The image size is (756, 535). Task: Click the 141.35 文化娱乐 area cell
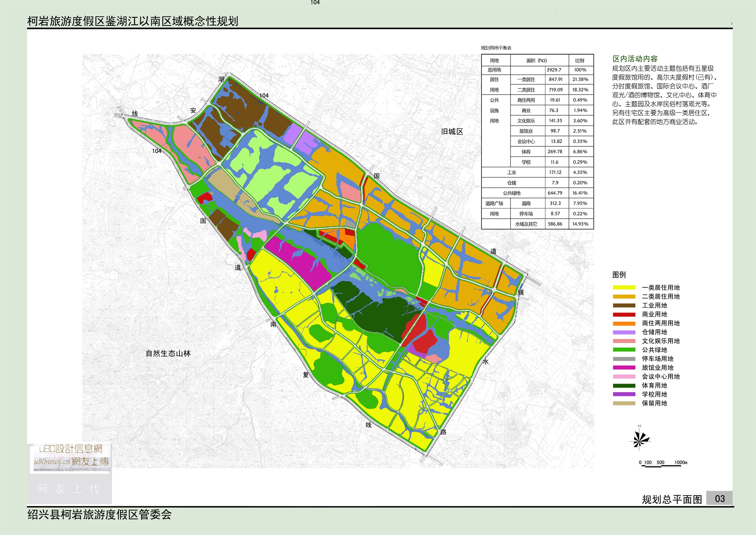[x=555, y=120]
